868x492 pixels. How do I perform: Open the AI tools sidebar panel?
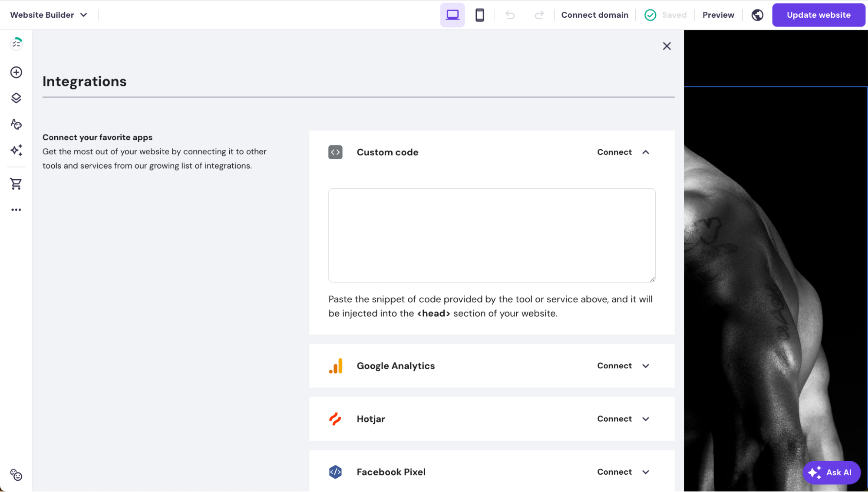(x=16, y=150)
